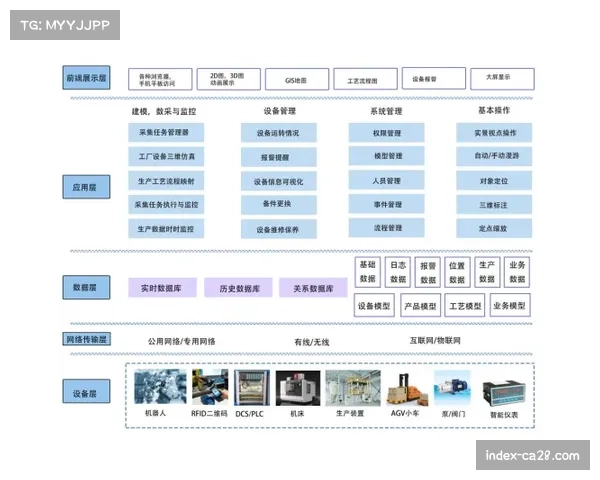
Task: Click the 关系数据库 purple block
Action: point(313,288)
